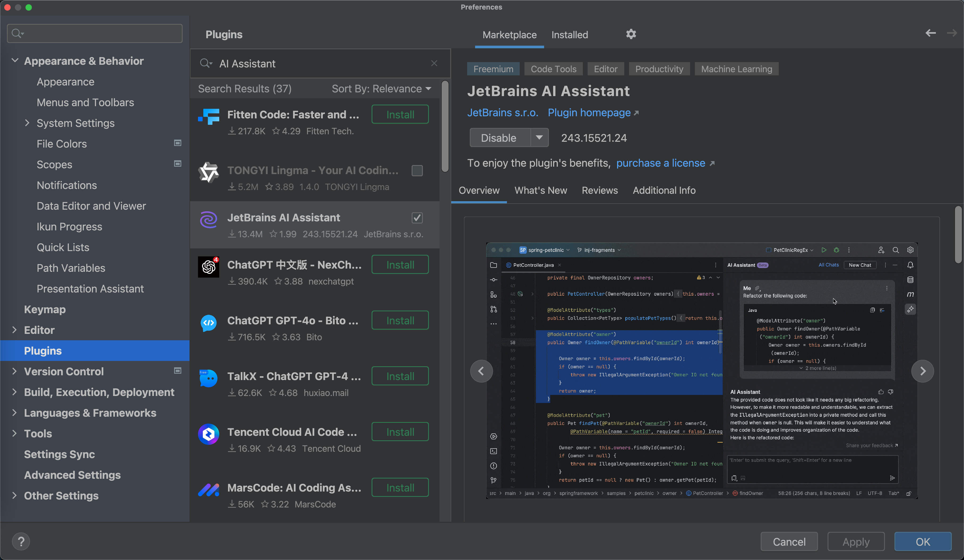Click the JetBrains AI Assistant plugin icon

[x=208, y=219]
